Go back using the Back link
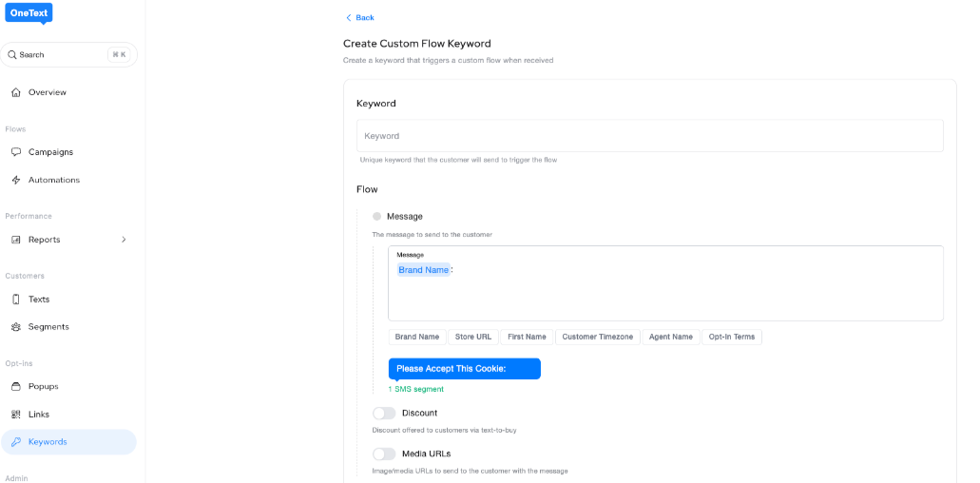Image resolution: width=980 pixels, height=483 pixels. click(360, 18)
